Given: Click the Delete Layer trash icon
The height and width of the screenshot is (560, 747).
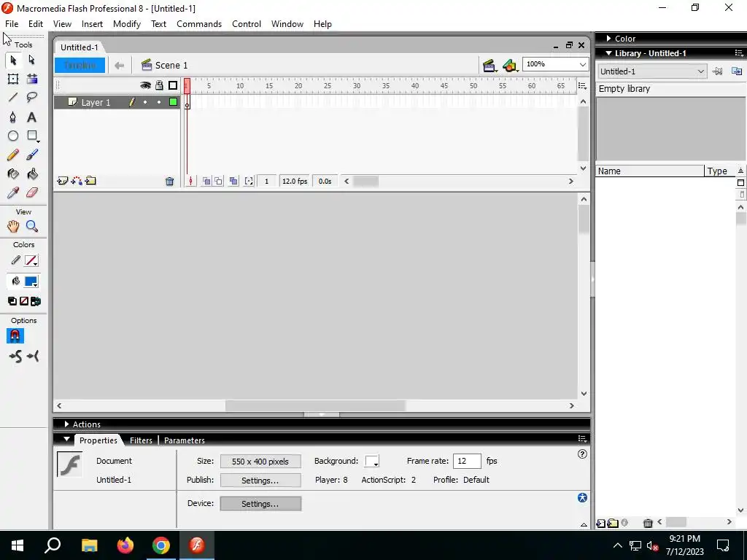Looking at the screenshot, I should [169, 182].
